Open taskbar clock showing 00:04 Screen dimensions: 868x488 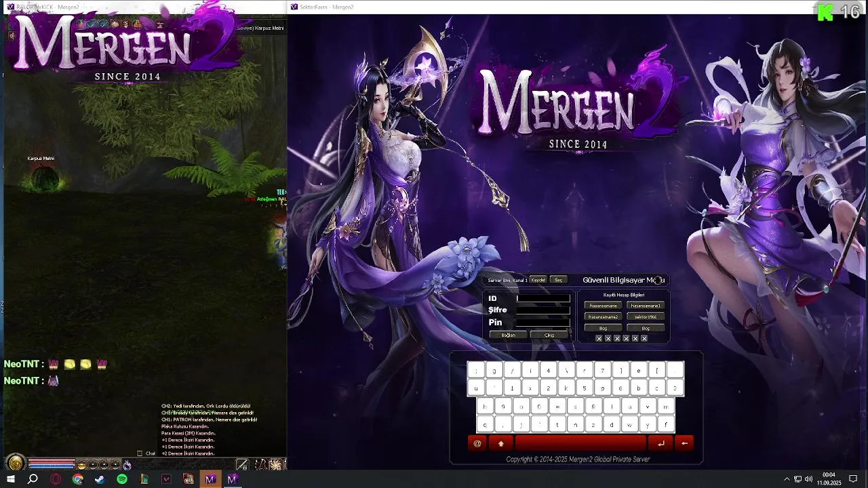point(829,479)
